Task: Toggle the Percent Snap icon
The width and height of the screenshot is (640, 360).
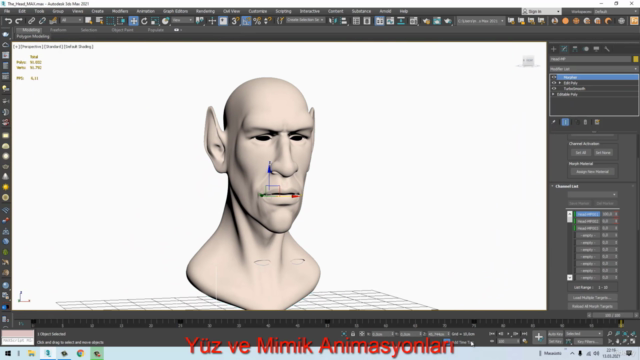Action: click(x=257, y=21)
